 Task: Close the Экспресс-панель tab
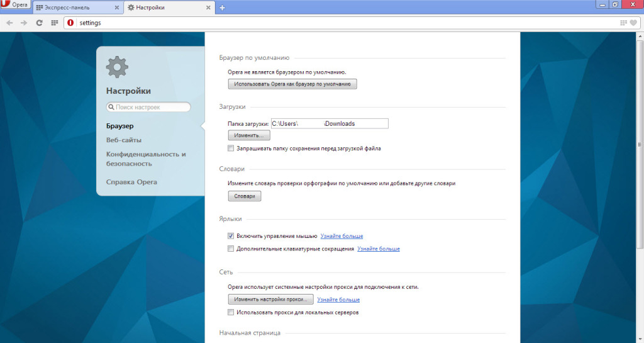[116, 8]
